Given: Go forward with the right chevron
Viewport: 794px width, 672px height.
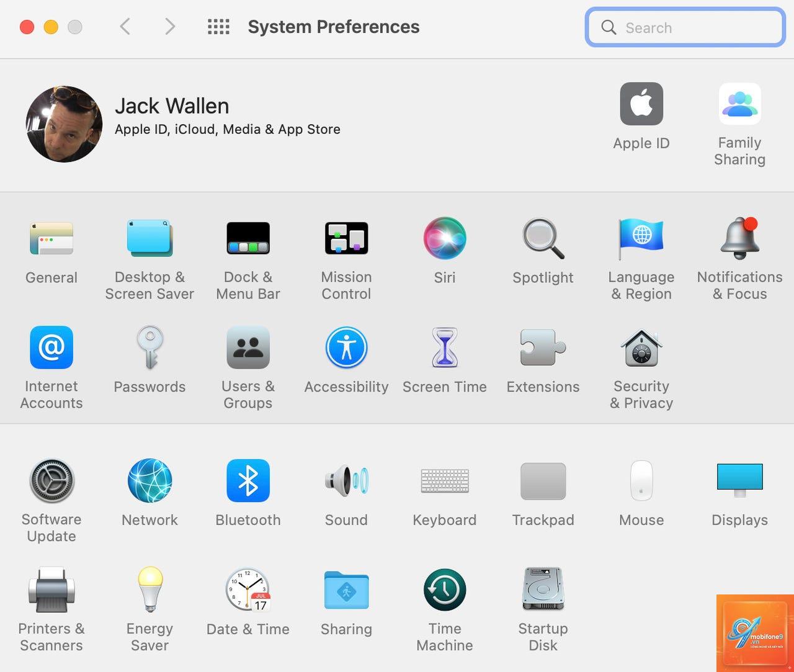Looking at the screenshot, I should pyautogui.click(x=170, y=27).
